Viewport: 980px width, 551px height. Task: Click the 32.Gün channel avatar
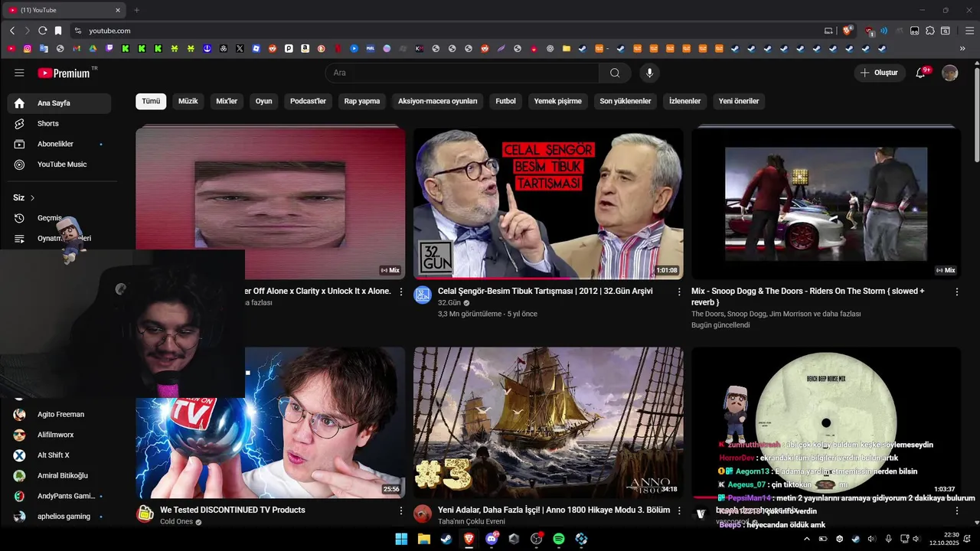(x=423, y=295)
